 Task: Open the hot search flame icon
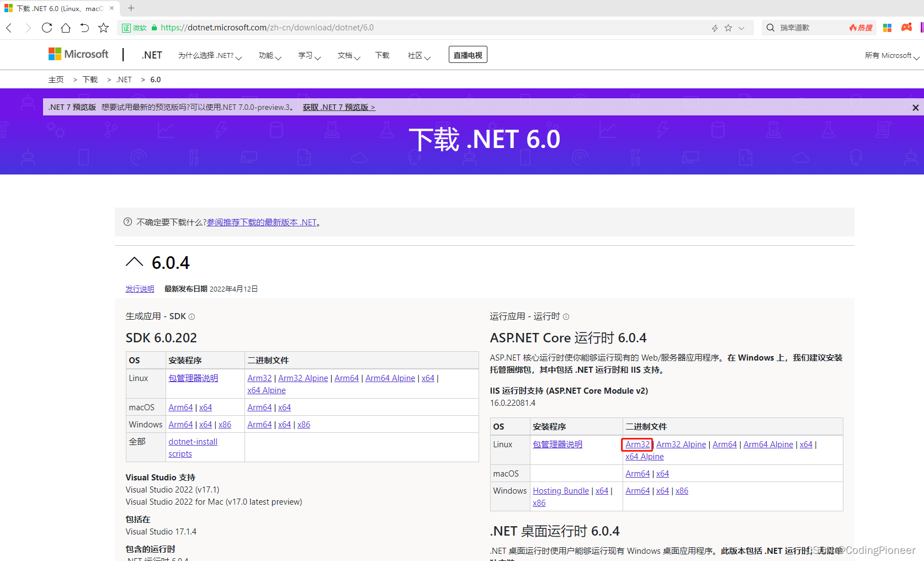(861, 28)
